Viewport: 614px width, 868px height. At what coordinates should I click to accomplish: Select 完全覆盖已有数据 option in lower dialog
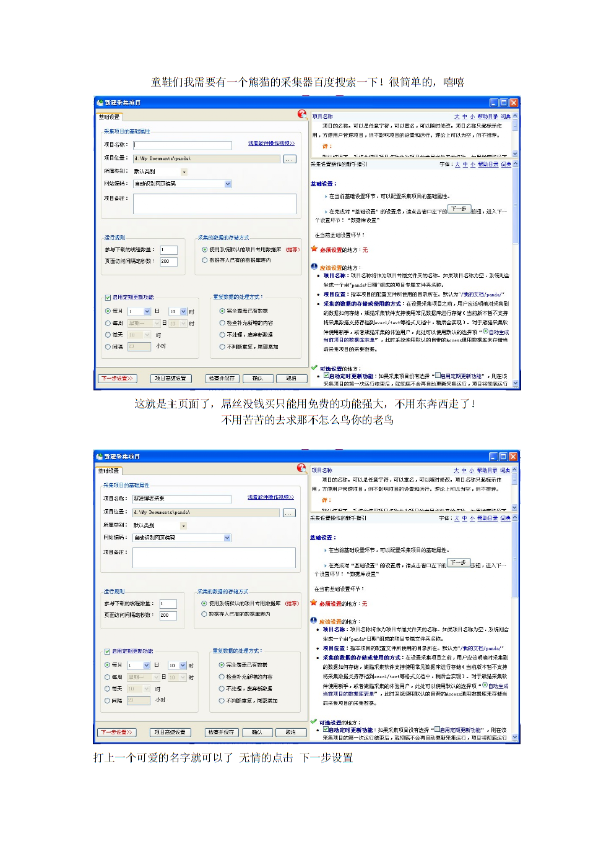[222, 664]
